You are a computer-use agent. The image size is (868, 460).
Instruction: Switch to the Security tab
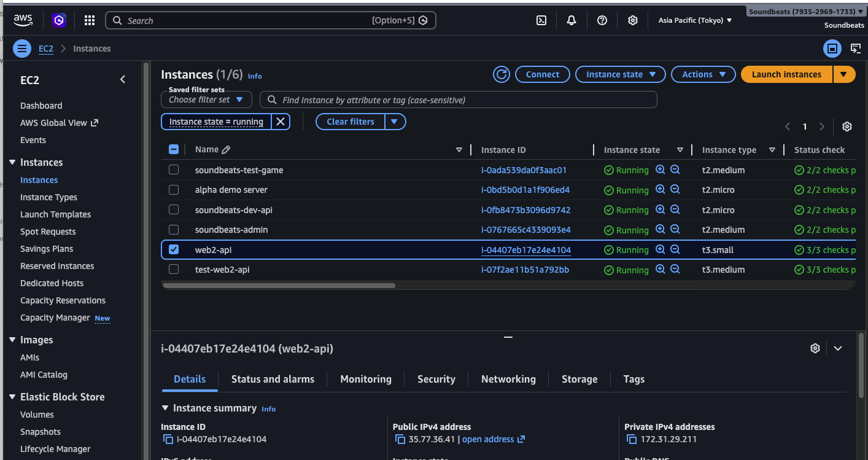click(436, 379)
